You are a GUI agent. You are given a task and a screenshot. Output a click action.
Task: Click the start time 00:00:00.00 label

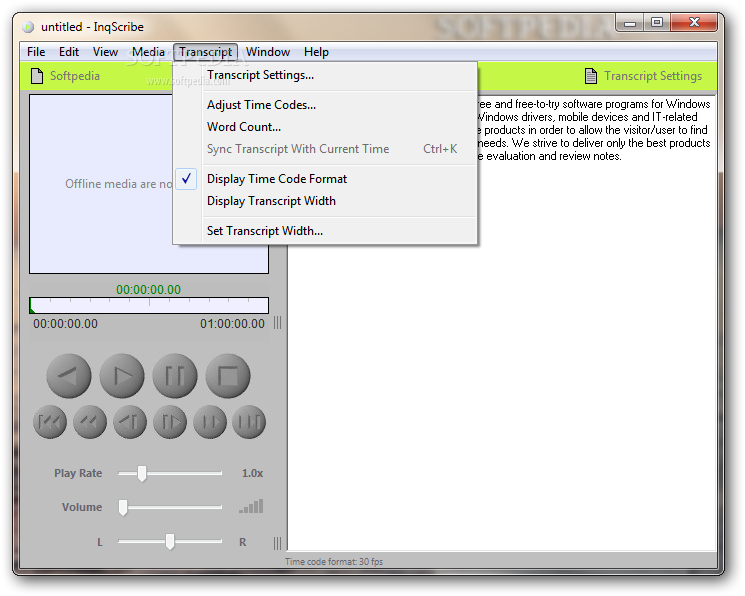(x=66, y=324)
